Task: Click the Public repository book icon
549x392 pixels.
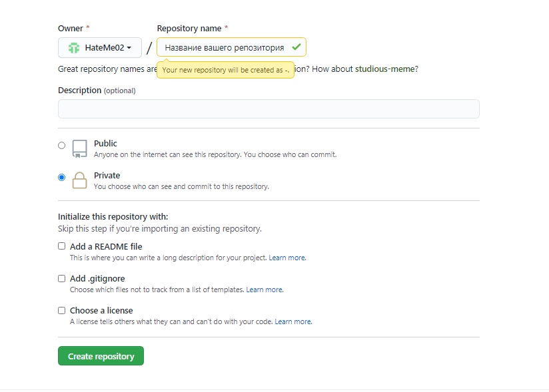Action: (80, 148)
